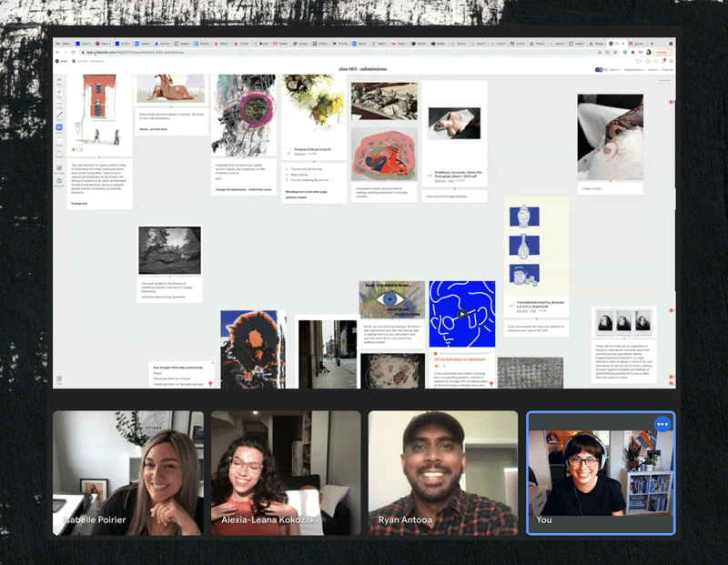Click the three-dots options on your video tile
Image resolution: width=728 pixels, height=565 pixels.
click(662, 425)
